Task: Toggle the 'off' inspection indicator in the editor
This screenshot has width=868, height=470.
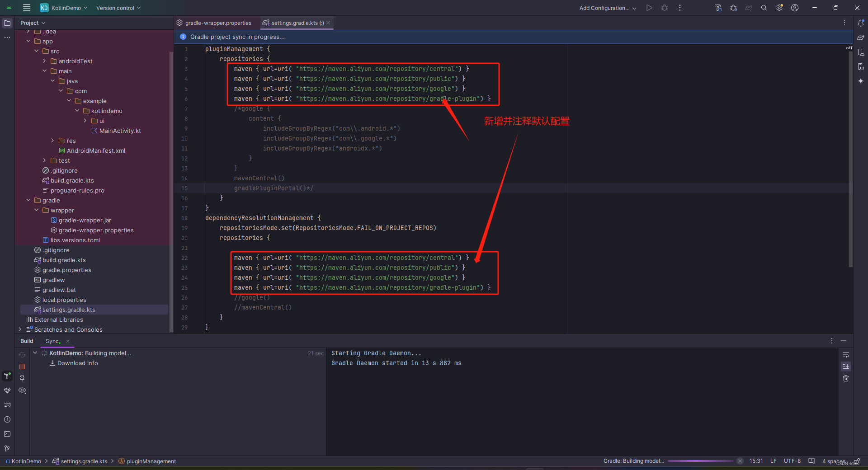Action: (x=849, y=48)
